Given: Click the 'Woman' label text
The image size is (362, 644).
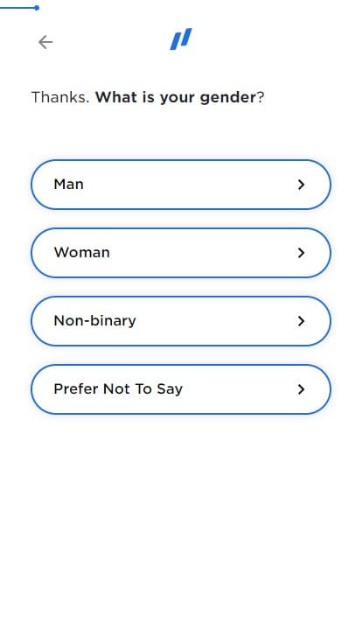Looking at the screenshot, I should pyautogui.click(x=81, y=253).
